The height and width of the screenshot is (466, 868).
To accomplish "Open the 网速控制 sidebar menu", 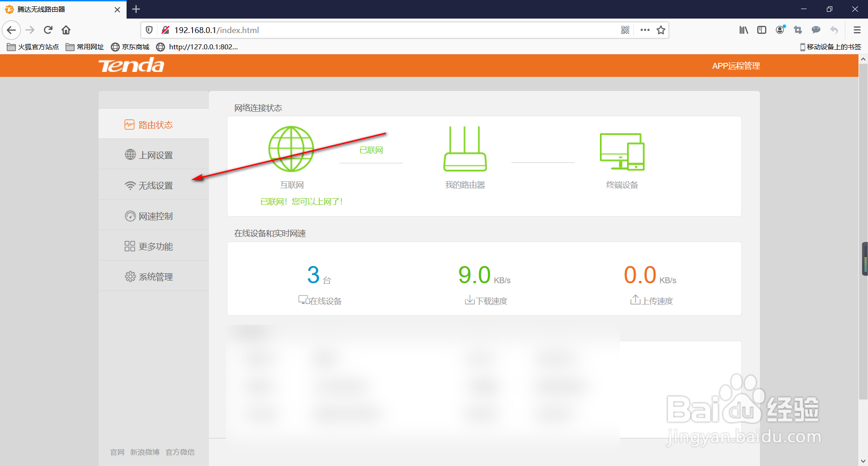I will (x=154, y=216).
